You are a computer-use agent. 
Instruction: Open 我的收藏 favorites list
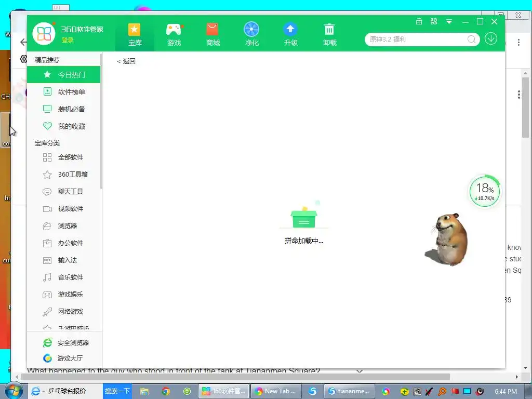(x=64, y=126)
